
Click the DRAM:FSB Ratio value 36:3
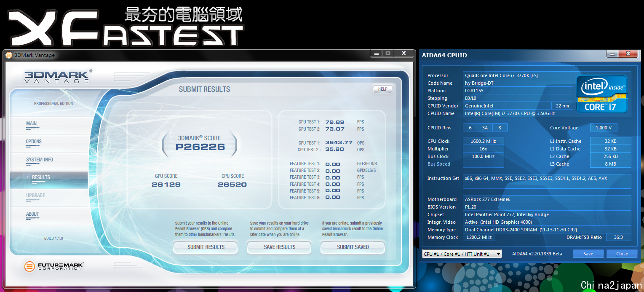tap(618, 237)
